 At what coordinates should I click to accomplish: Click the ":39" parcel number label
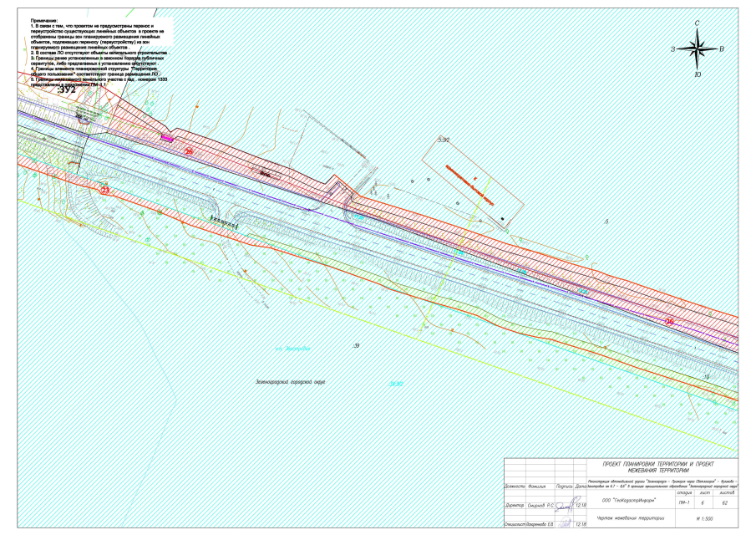[355, 344]
